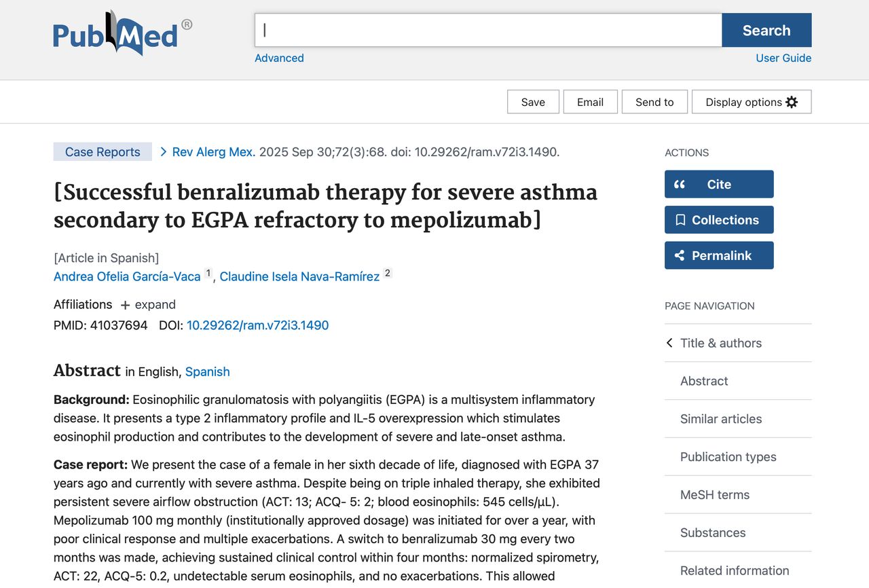The width and height of the screenshot is (869, 588).
Task: Open author Andrea Ofelia García-Vaca's link
Action: click(127, 276)
